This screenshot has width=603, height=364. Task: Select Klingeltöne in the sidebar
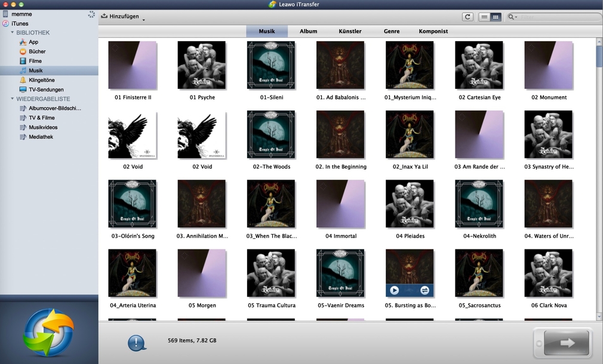tap(41, 80)
